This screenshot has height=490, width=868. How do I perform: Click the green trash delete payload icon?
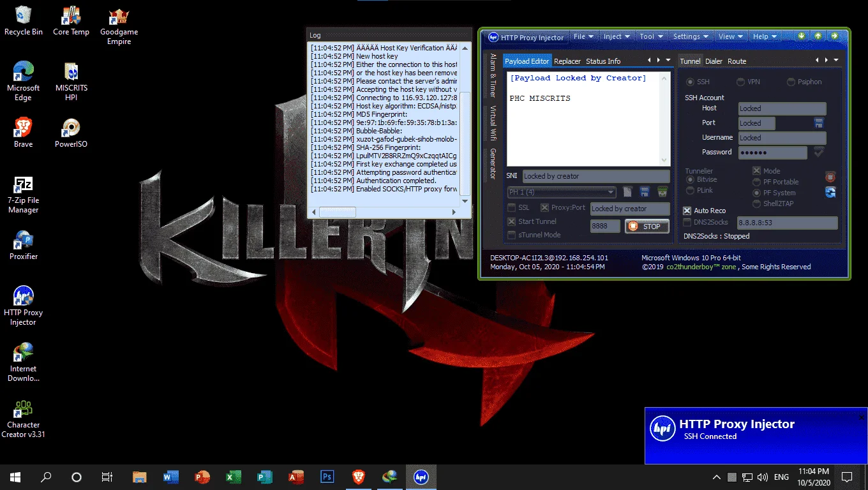pos(662,192)
